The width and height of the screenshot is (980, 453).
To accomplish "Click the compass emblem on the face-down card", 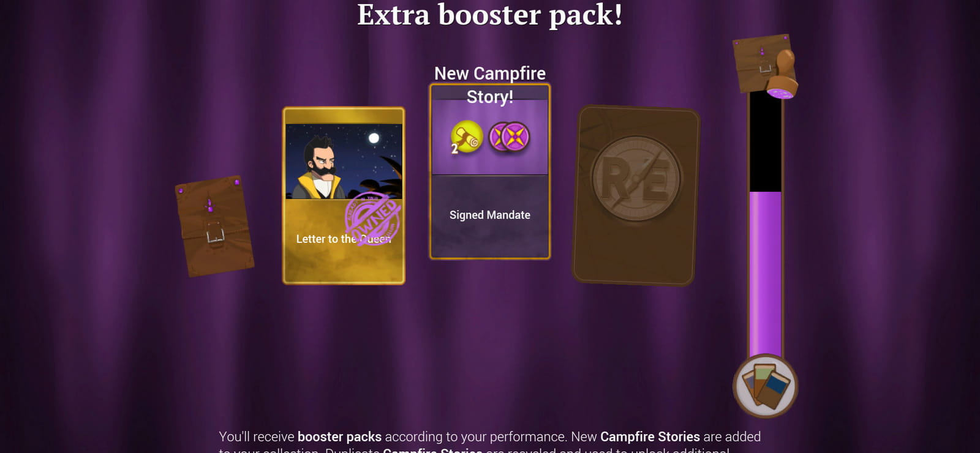I will [x=636, y=178].
